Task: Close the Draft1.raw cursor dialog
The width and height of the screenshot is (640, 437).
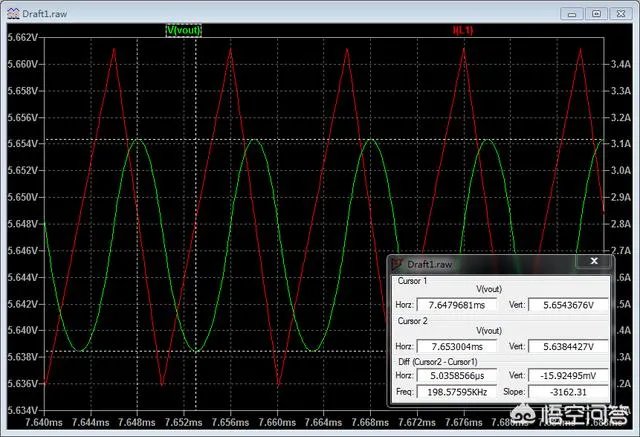Action: click(x=595, y=263)
